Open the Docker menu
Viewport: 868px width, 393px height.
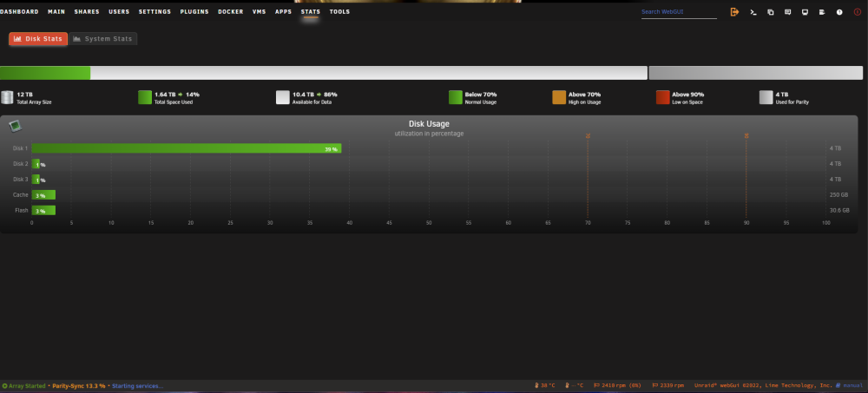[231, 11]
